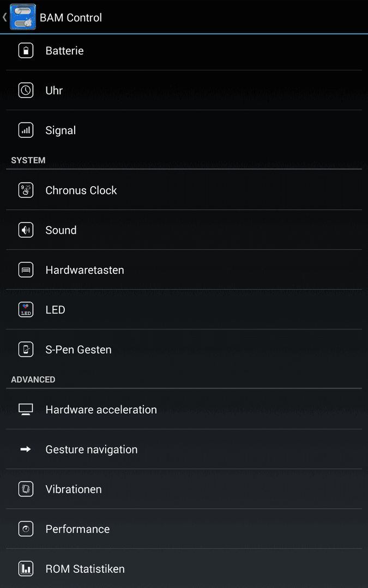Open ROM Statistiken
Viewport: 368px width, 588px height.
pos(184,568)
